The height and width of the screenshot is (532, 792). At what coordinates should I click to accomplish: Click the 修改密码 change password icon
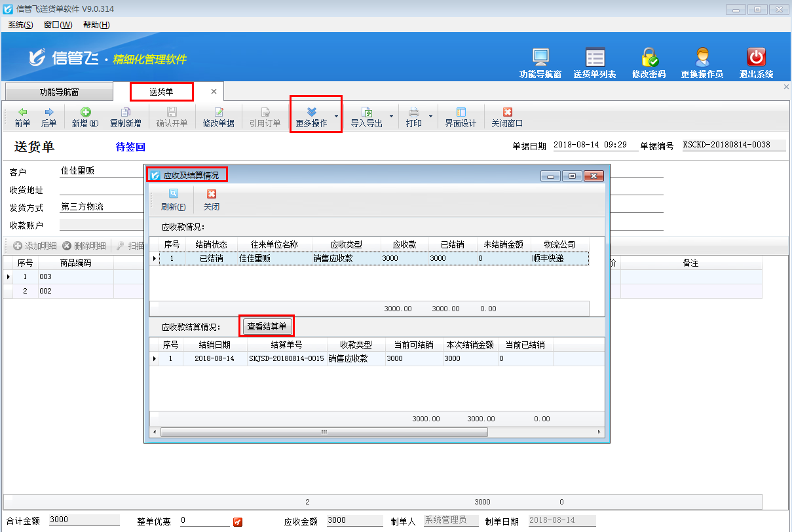coord(648,61)
